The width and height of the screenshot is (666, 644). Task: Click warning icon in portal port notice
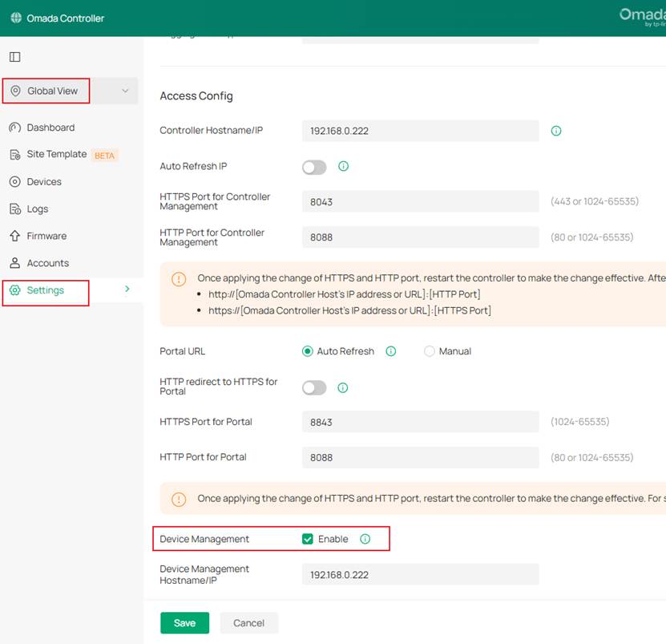(x=179, y=499)
